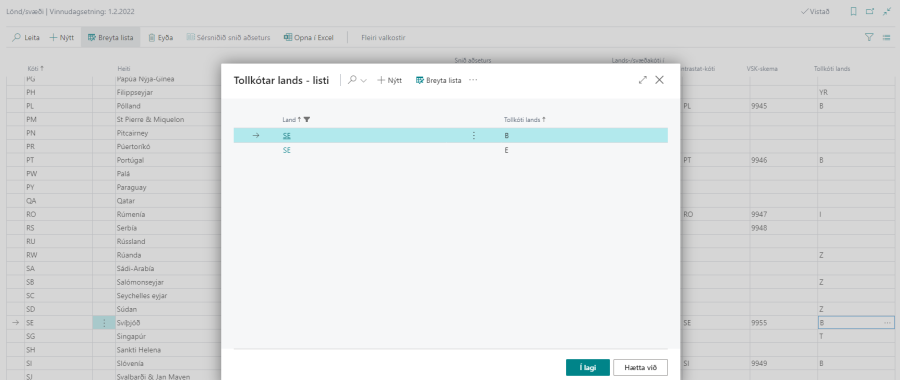Click the search icon in dialog header
This screenshot has width=900, height=380.
352,80
